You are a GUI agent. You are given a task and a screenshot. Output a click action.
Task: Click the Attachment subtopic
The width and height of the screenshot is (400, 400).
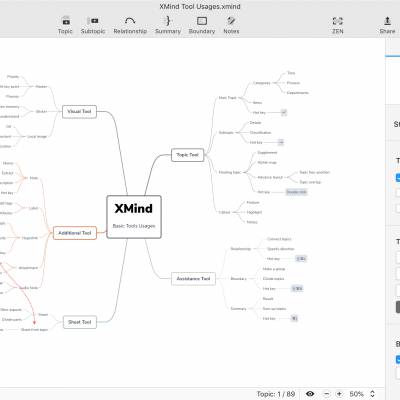[x=28, y=268]
